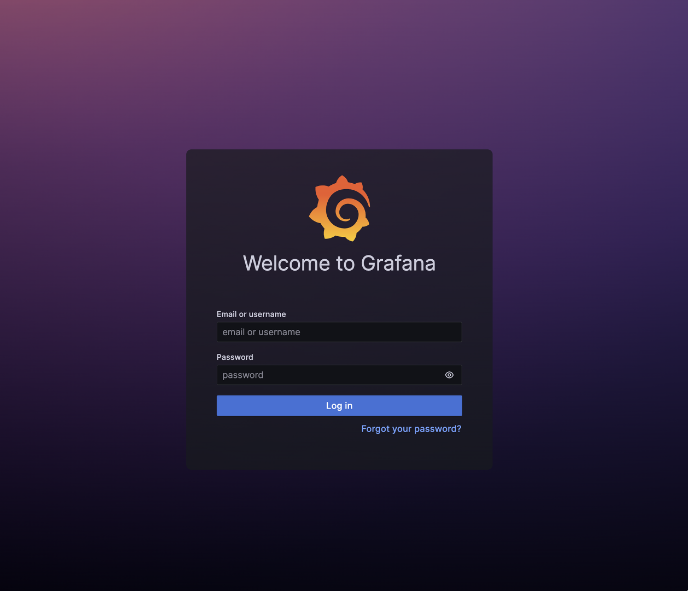Screen dimensions: 688x591
Task: Submit with the Log in button
Action: [x=339, y=405]
